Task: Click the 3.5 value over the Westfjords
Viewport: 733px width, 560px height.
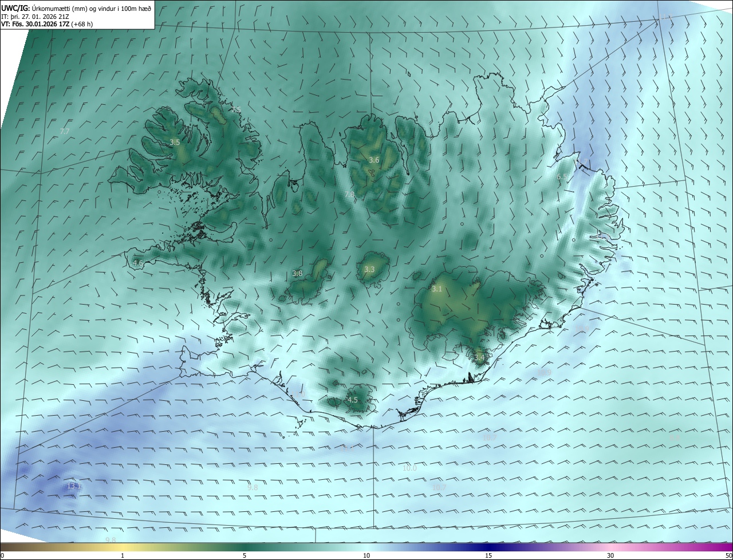Action: coord(175,142)
